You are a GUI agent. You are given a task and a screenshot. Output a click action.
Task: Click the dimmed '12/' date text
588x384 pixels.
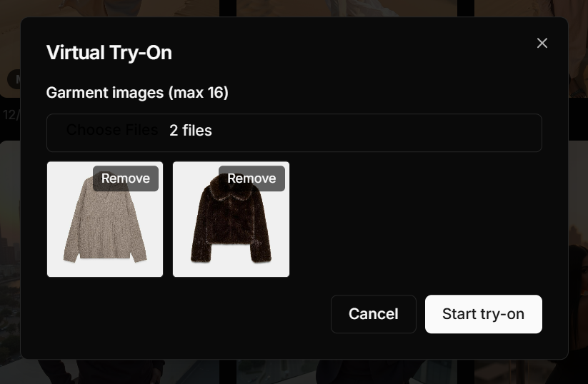click(9, 114)
